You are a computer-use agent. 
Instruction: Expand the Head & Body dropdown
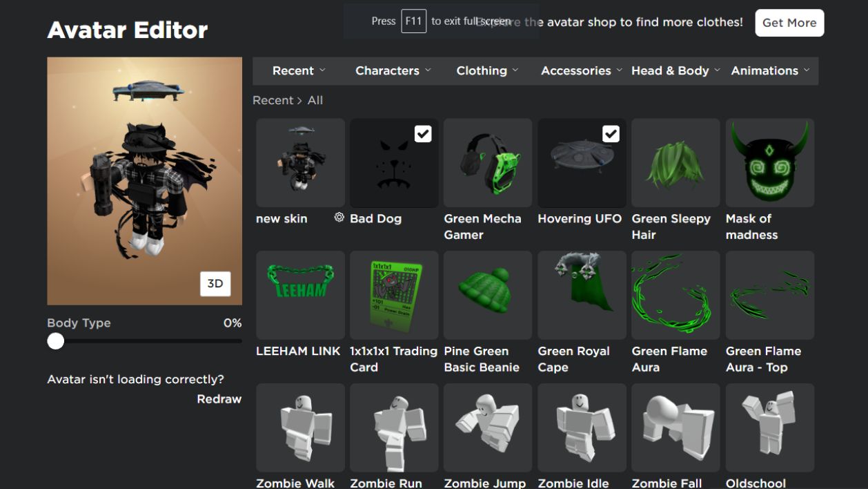click(675, 70)
